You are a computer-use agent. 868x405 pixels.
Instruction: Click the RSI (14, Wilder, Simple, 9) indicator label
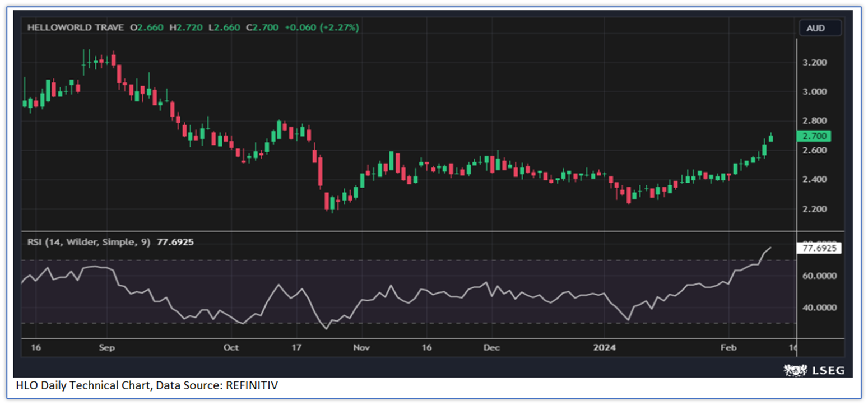[x=89, y=242]
